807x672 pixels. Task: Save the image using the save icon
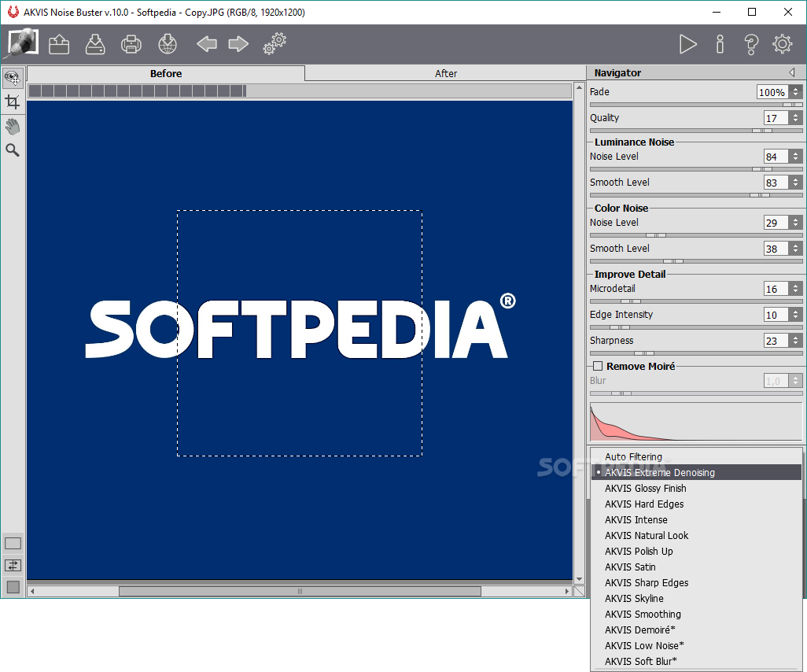[95, 44]
